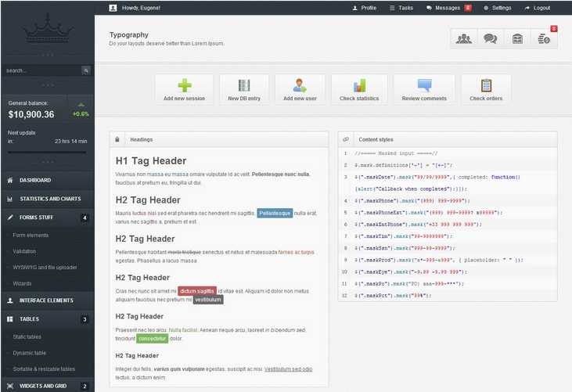572x392 pixels.
Task: Open Wizards submenu item
Action: (22, 284)
